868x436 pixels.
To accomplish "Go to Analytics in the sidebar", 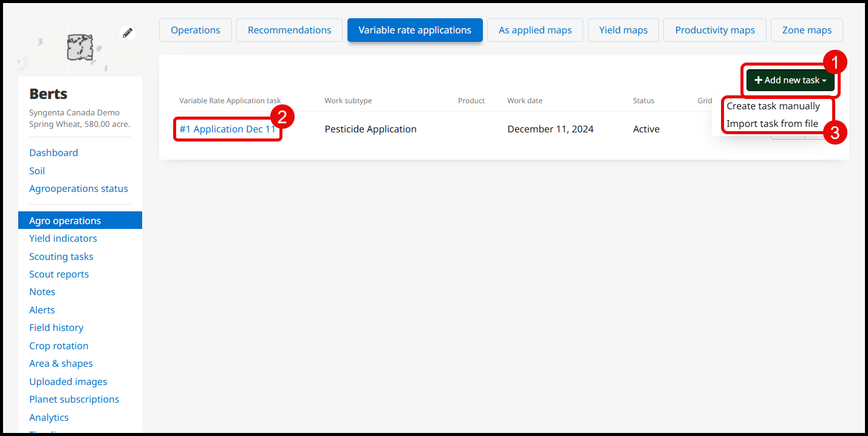I will click(x=49, y=418).
